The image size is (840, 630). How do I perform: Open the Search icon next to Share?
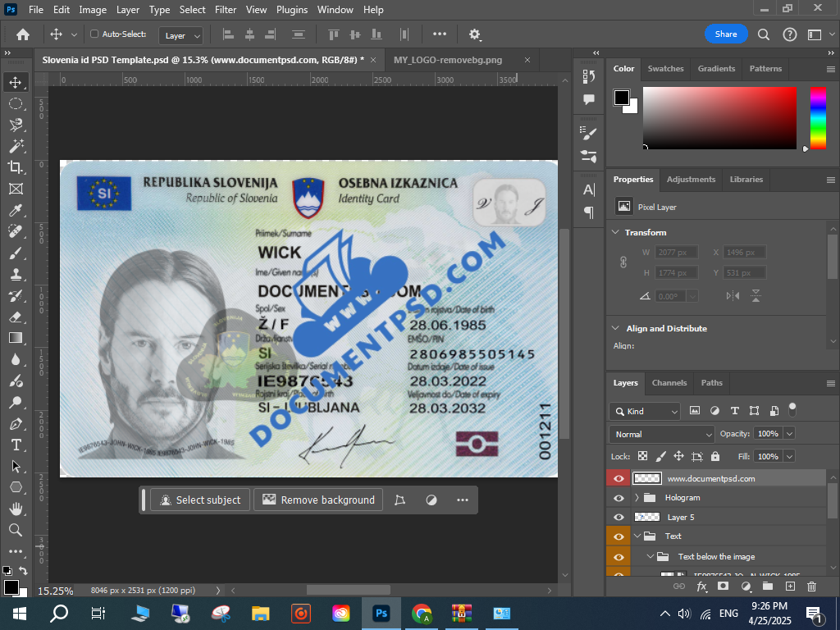pos(764,34)
